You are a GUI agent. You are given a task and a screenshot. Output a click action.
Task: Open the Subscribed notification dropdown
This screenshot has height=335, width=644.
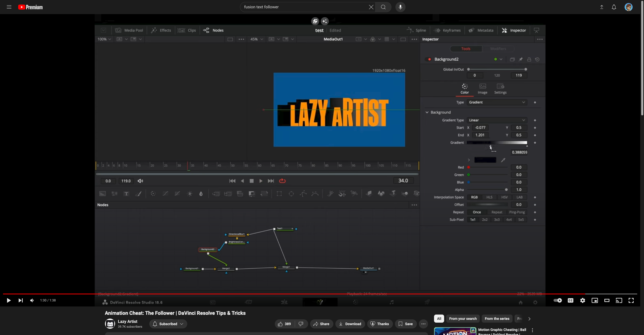tap(168, 324)
